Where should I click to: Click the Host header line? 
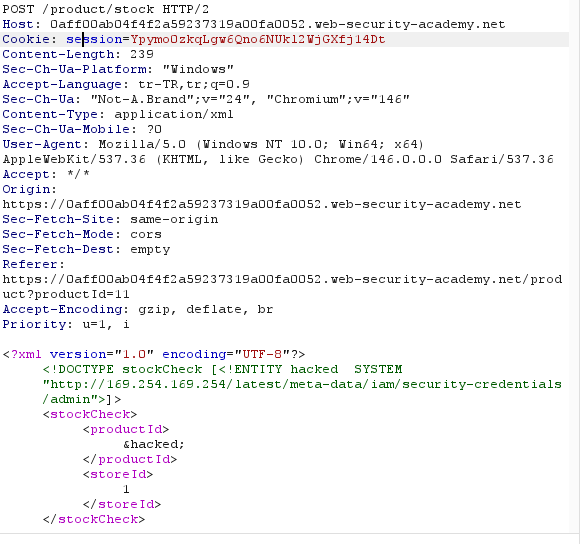pos(254,24)
